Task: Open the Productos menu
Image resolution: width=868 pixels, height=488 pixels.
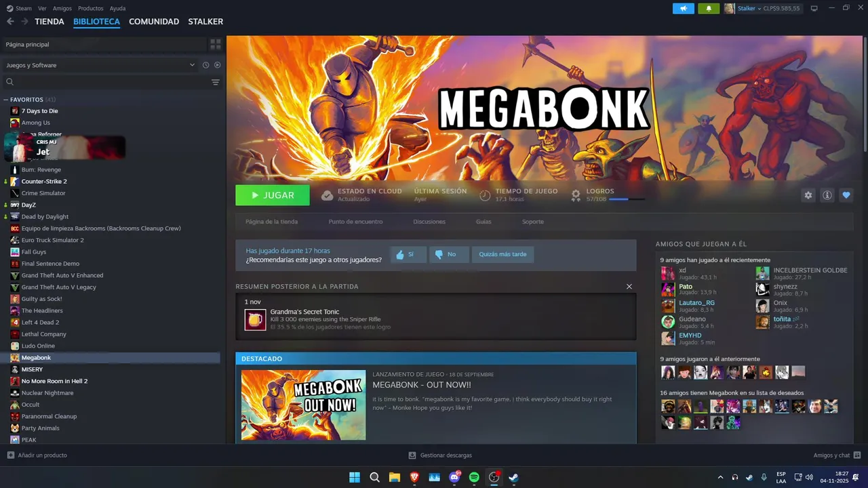Action: 91,8
